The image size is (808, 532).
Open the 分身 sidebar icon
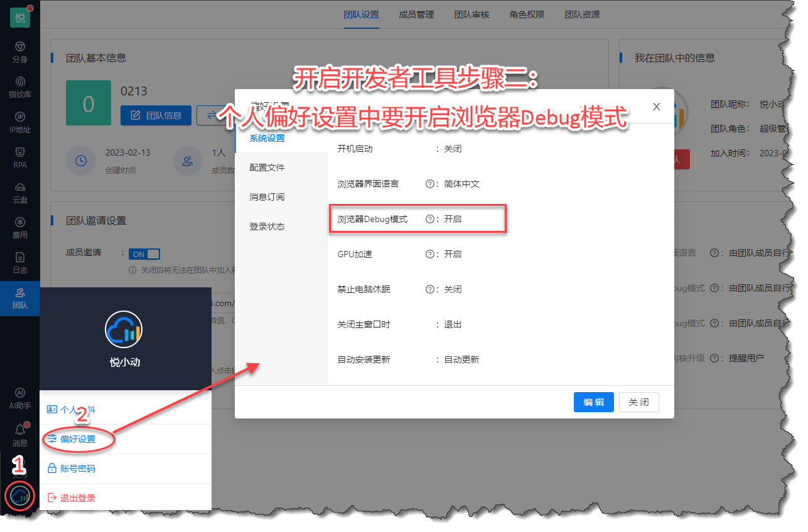tap(20, 52)
